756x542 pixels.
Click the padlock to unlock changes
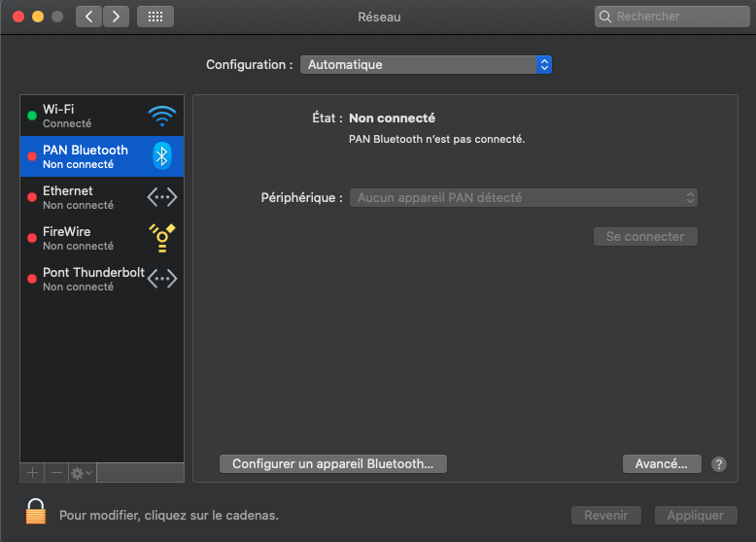[x=36, y=512]
